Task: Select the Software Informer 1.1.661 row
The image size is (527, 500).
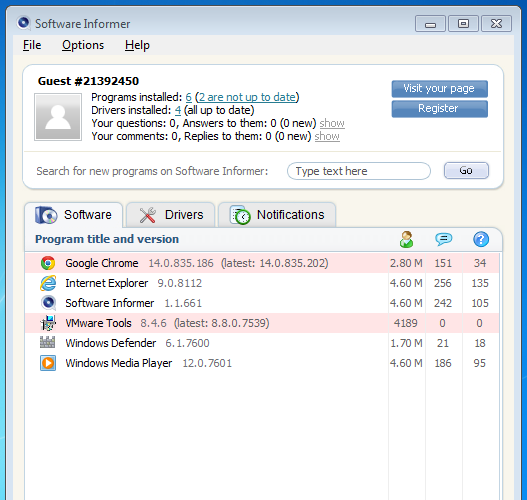Action: point(262,303)
